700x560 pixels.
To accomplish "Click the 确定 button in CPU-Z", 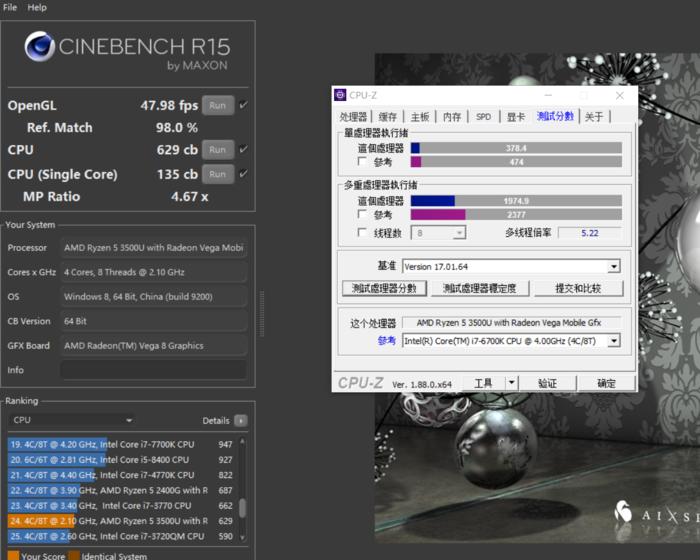I will (x=606, y=383).
